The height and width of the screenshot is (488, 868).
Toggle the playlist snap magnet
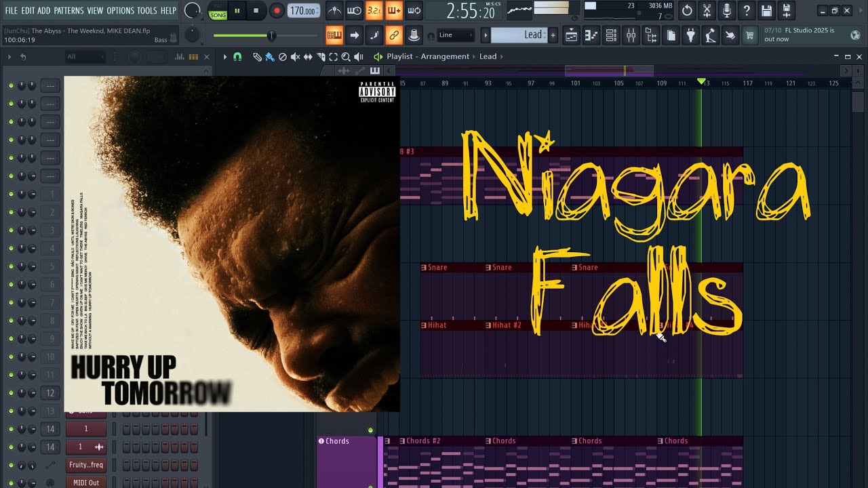(x=237, y=57)
